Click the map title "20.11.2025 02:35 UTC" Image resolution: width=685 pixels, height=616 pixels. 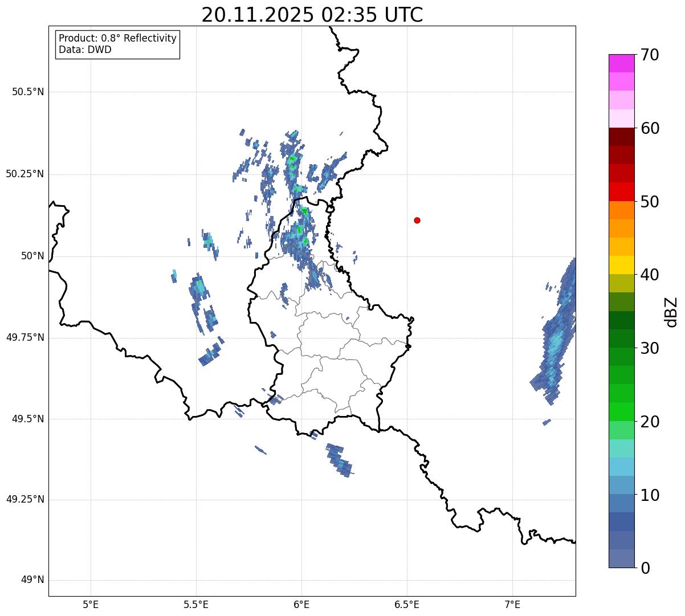tap(312, 15)
